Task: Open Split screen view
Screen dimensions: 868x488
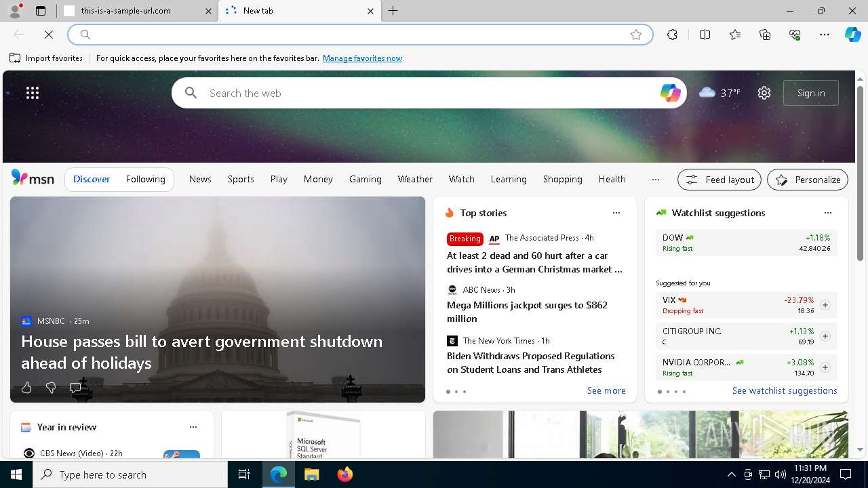Action: coord(705,35)
